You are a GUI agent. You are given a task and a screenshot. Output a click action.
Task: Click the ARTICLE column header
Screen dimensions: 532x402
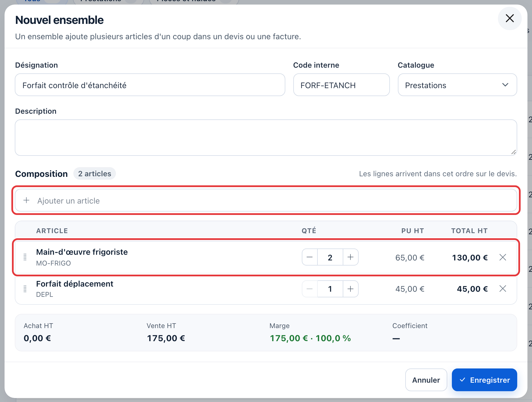[x=52, y=231]
